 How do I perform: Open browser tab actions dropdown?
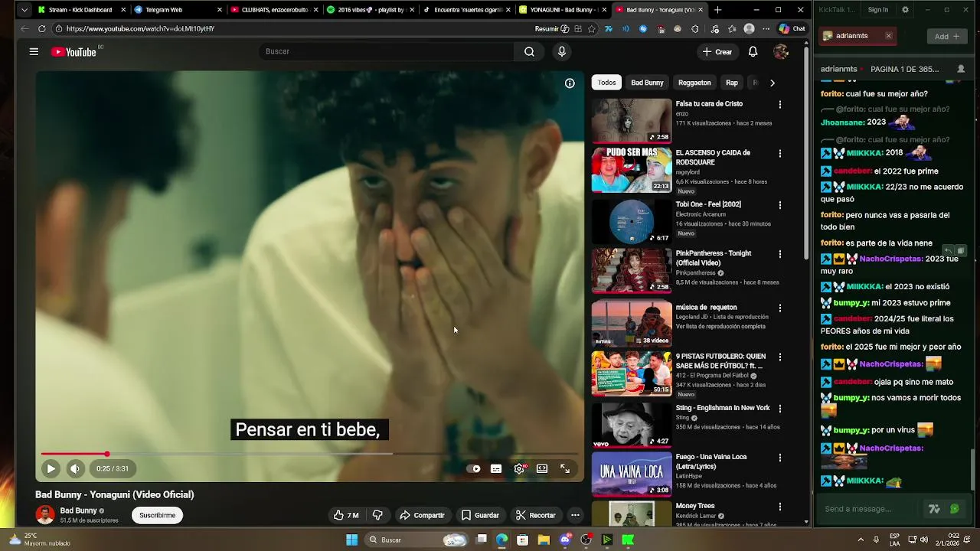click(24, 10)
